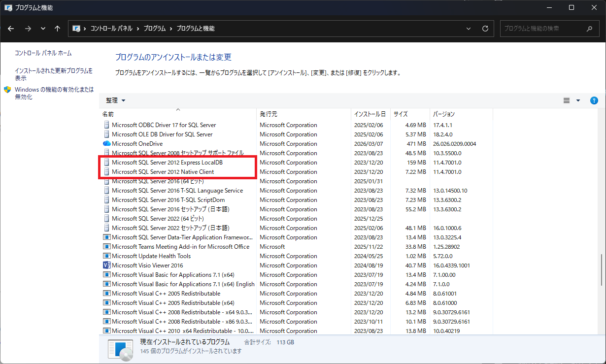
Task: Click the Up one level arrow
Action: point(57,29)
